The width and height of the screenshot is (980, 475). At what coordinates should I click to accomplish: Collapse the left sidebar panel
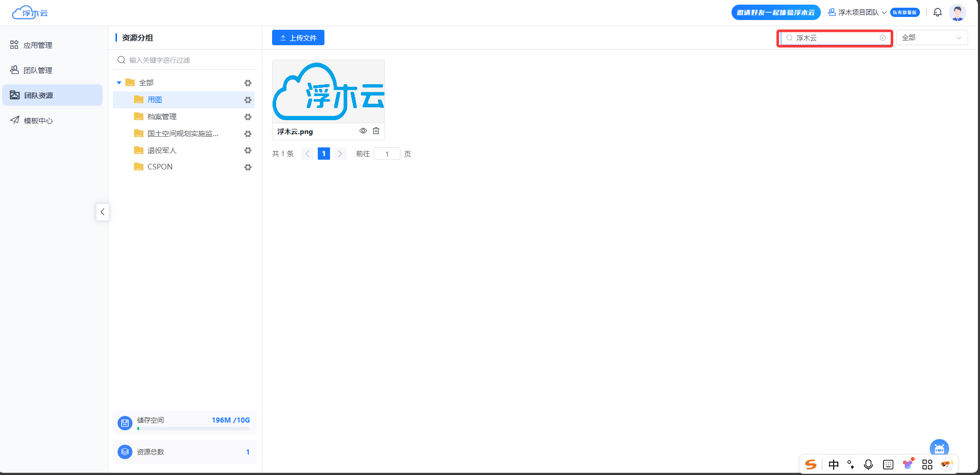tap(103, 212)
